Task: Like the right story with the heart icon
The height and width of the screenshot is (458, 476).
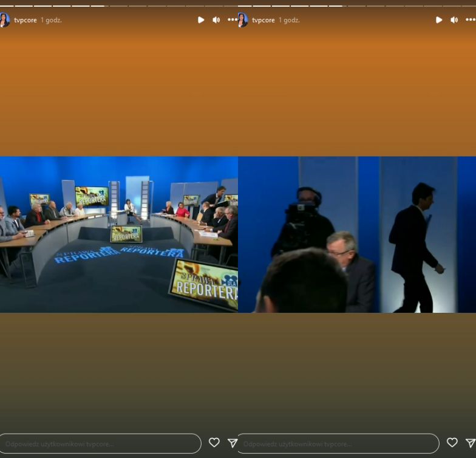Action: tap(452, 442)
